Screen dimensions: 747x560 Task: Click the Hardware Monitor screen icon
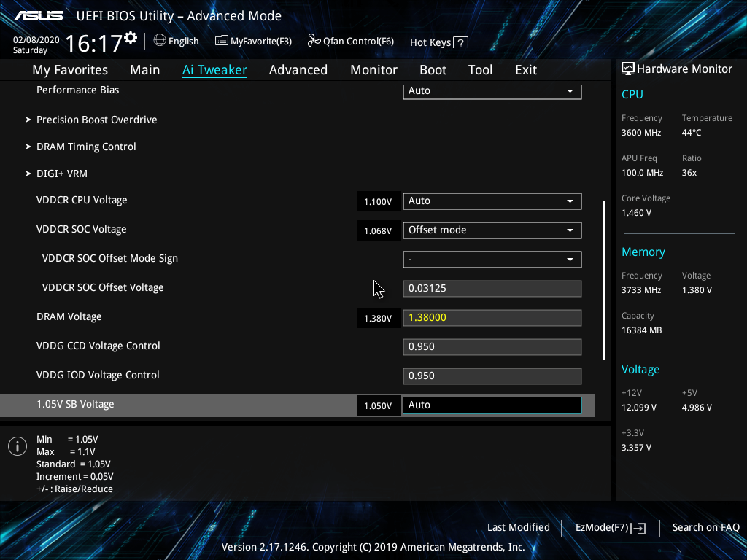(x=628, y=69)
